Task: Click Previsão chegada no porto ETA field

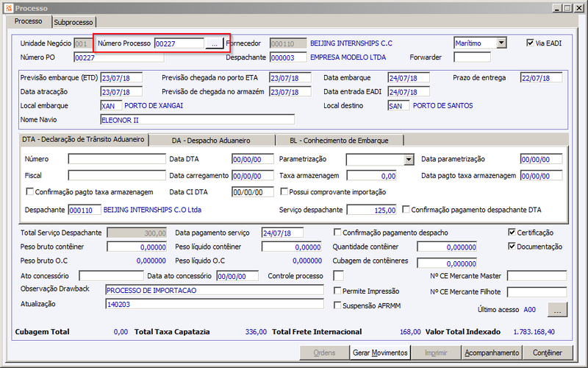Action: click(x=290, y=78)
